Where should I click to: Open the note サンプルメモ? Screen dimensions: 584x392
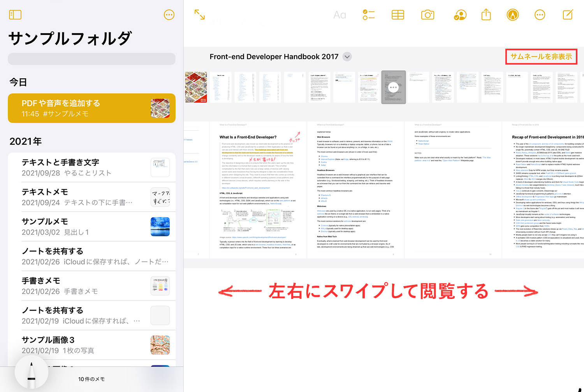91,227
